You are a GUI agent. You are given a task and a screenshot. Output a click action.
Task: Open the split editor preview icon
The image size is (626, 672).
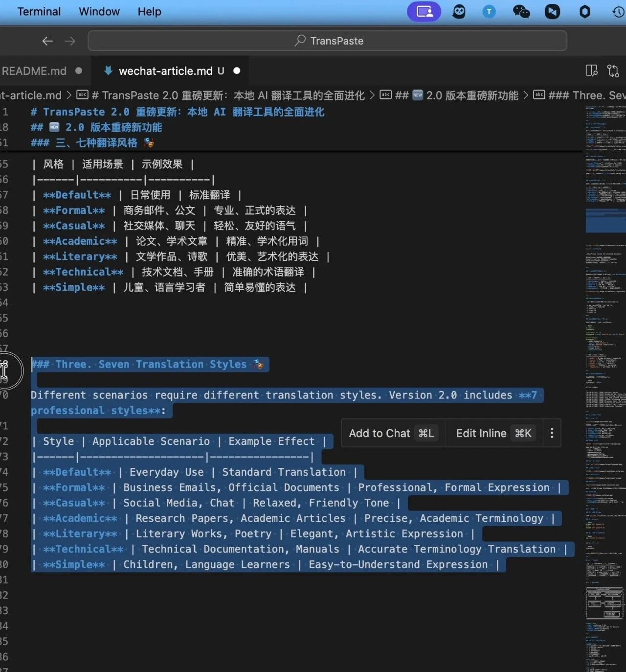tap(591, 71)
